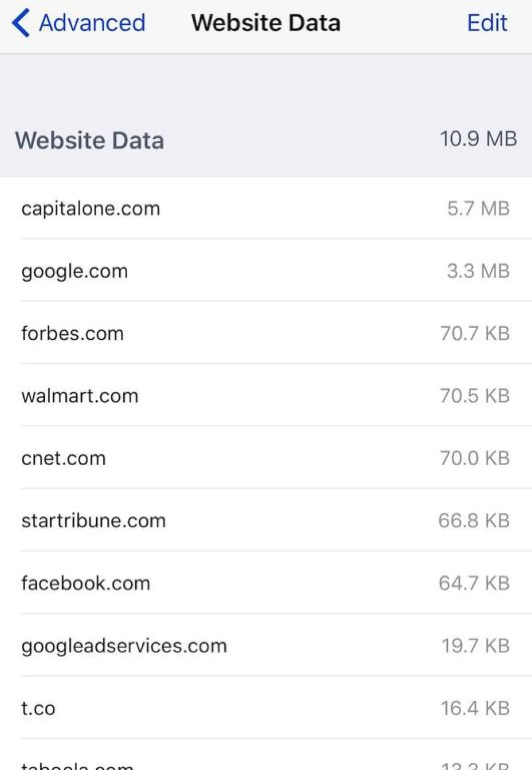Click the 19.7 KB size value
Screen dimensions: 532x770
[x=475, y=646]
